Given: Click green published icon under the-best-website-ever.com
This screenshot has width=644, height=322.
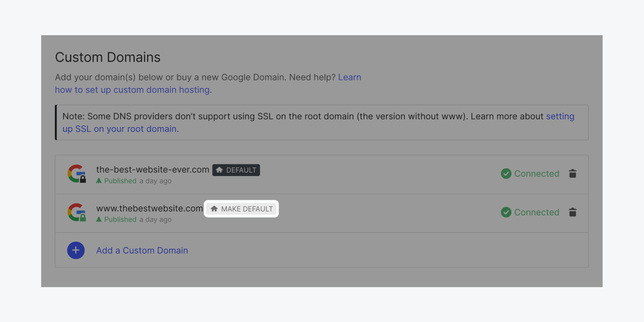Looking at the screenshot, I should point(99,181).
